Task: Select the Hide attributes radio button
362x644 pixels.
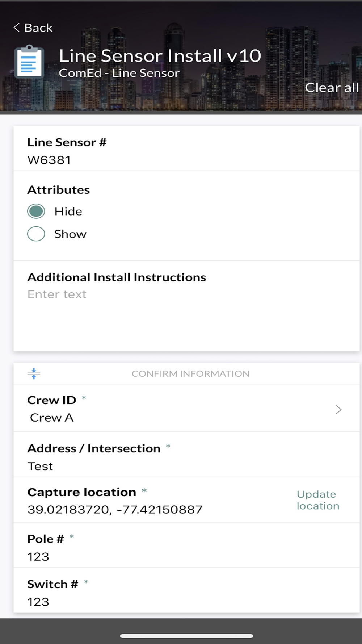Action: point(36,211)
